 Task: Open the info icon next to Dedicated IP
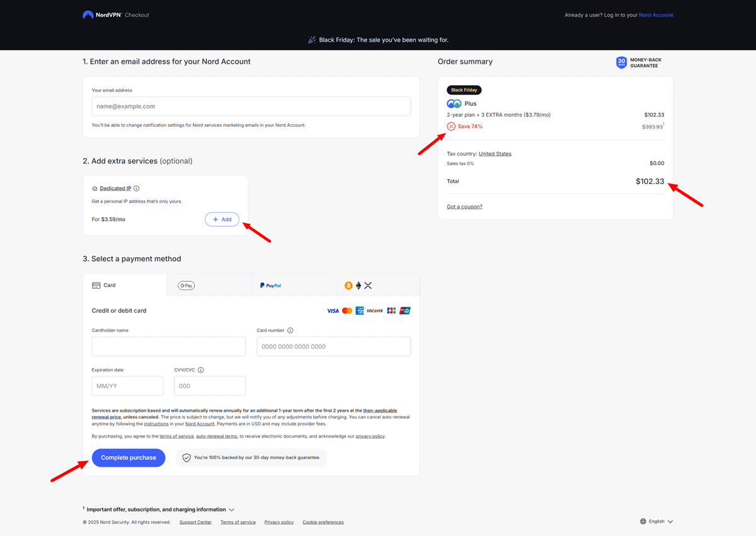pos(136,187)
